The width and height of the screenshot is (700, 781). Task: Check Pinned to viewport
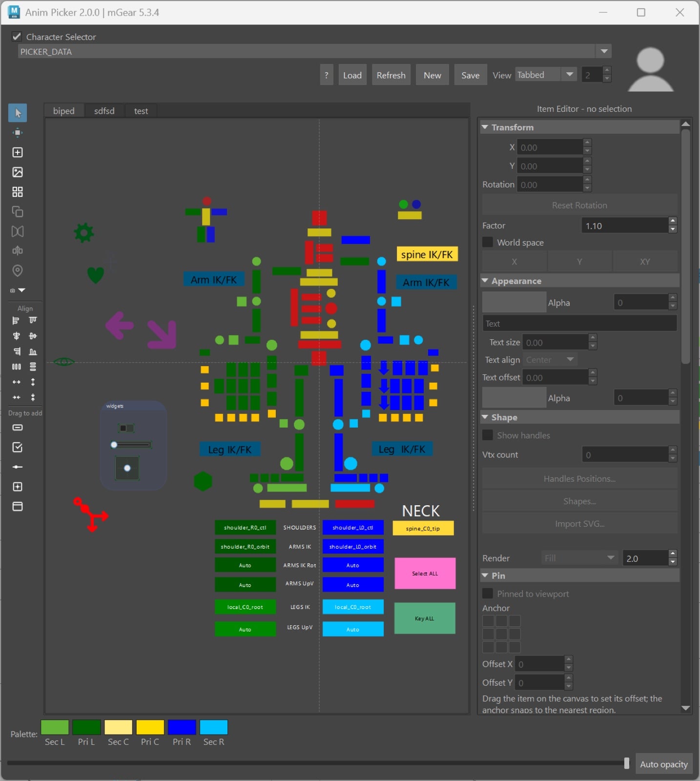(x=487, y=594)
